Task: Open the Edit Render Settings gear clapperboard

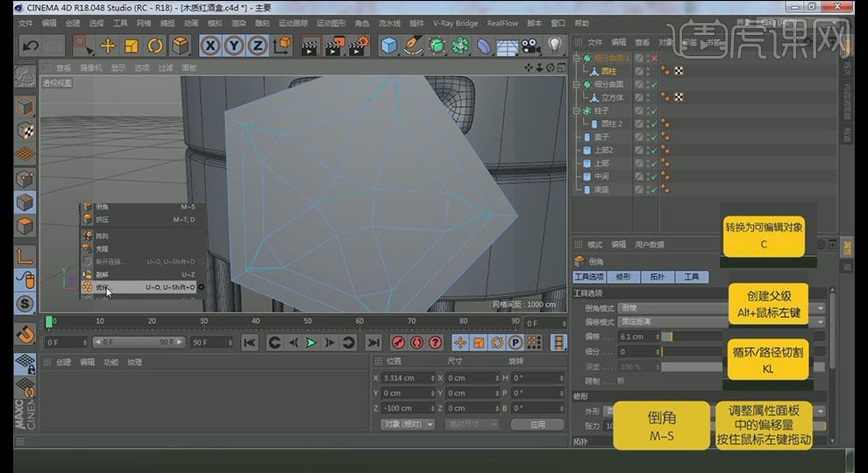Action: (359, 46)
